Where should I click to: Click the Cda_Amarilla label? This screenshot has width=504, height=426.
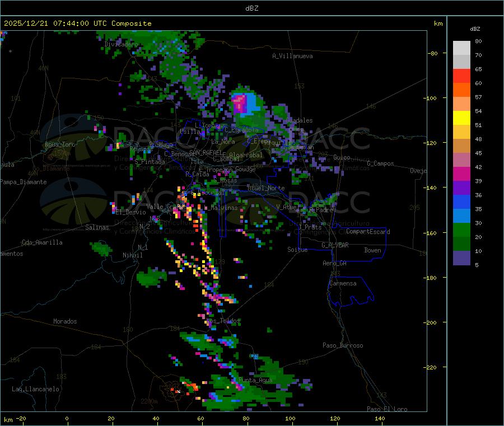point(42,242)
